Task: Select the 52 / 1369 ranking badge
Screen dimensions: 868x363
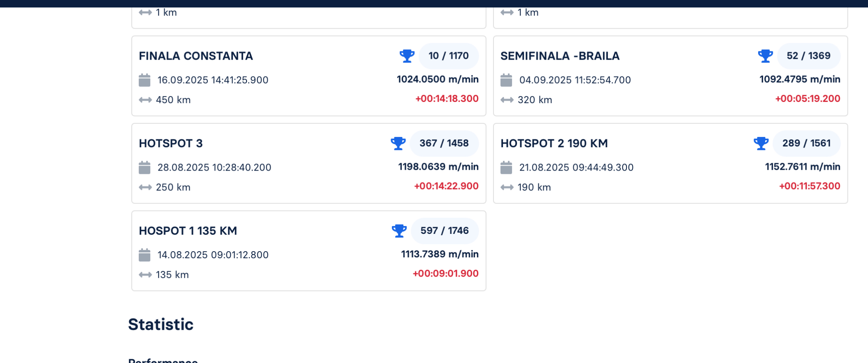Action: [808, 56]
